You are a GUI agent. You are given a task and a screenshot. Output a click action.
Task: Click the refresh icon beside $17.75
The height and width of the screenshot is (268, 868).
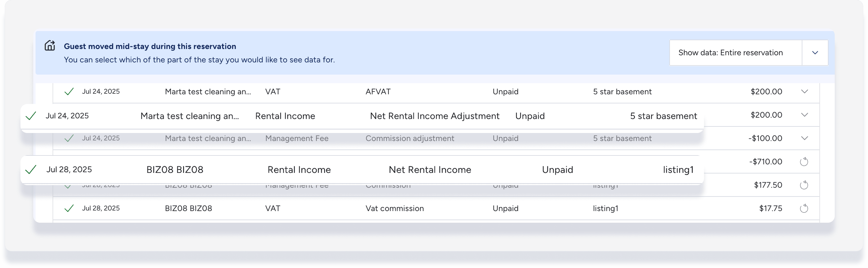[x=804, y=208]
